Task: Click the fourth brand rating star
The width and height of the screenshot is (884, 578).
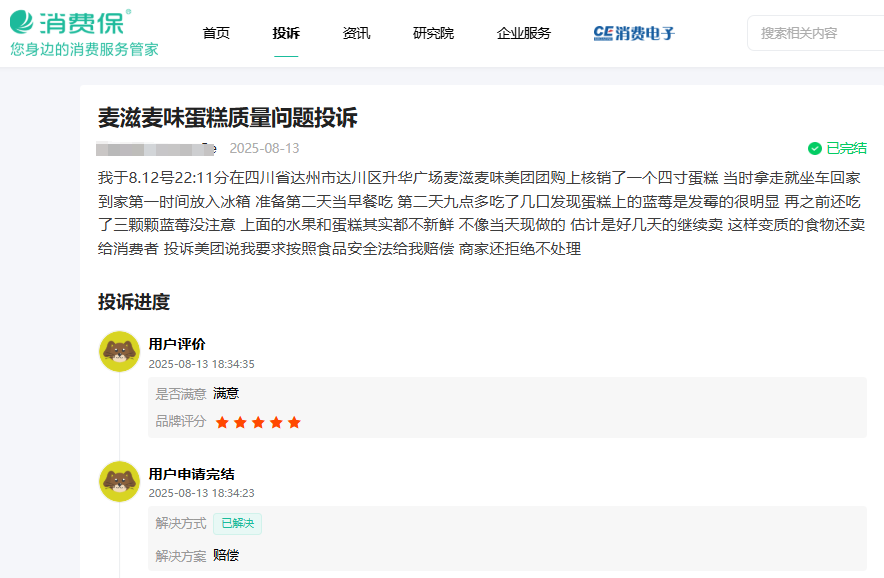Action: [x=276, y=422]
